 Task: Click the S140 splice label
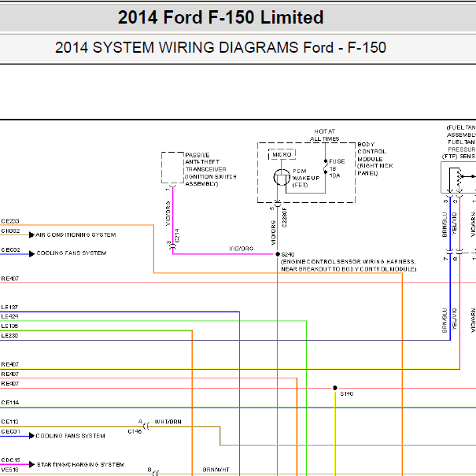pyautogui.click(x=347, y=393)
